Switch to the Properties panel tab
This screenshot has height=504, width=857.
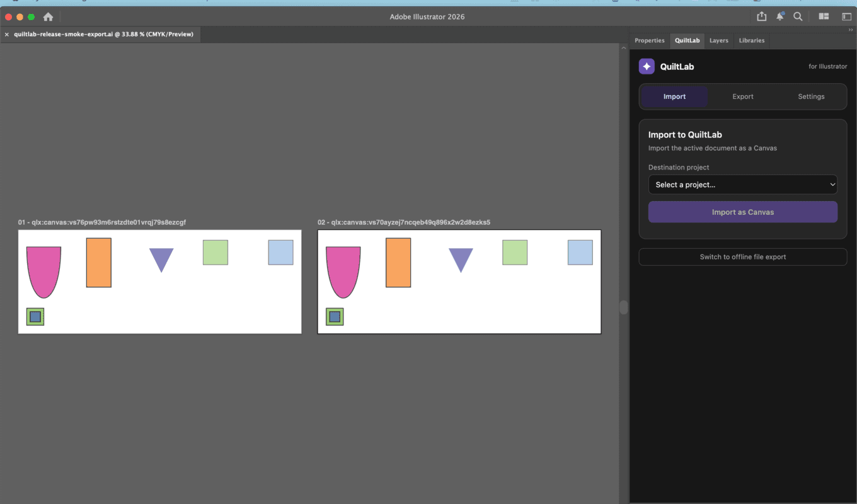tap(650, 40)
